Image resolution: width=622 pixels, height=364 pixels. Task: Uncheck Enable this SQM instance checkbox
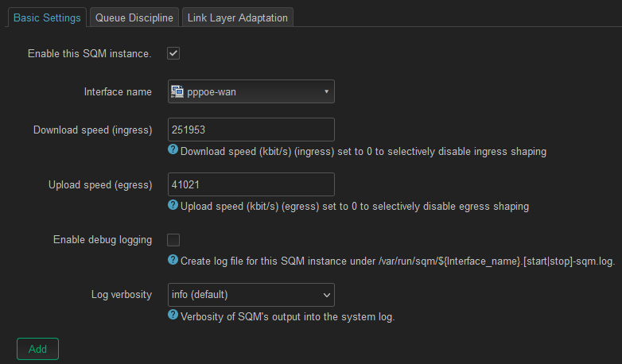173,53
